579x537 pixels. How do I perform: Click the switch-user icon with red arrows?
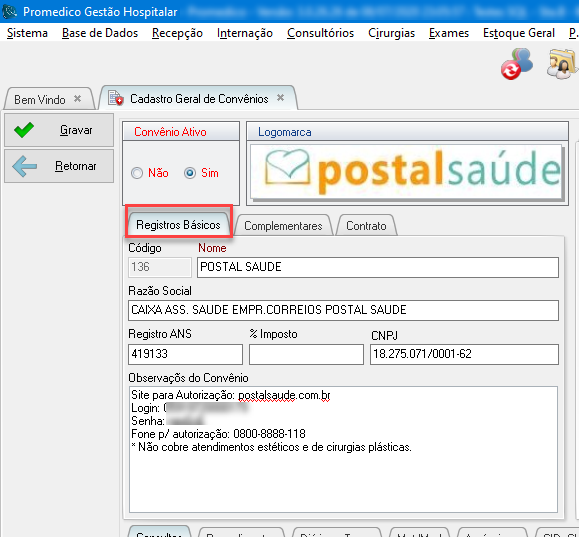pos(517,64)
